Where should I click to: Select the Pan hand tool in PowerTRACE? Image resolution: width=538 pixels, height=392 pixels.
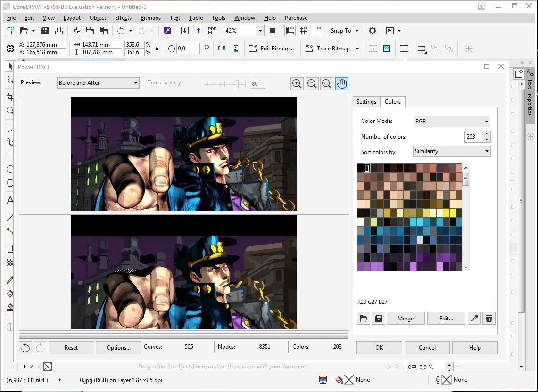[342, 83]
